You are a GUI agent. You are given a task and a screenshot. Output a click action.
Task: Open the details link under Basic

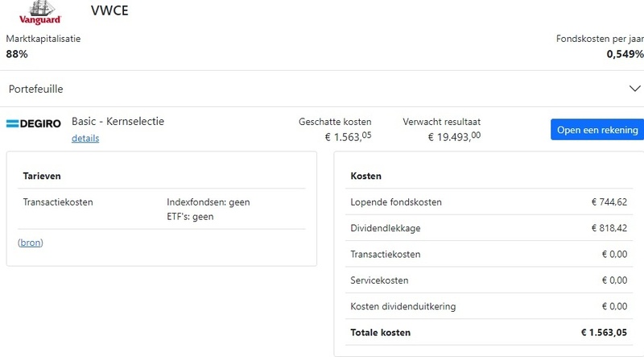click(85, 139)
